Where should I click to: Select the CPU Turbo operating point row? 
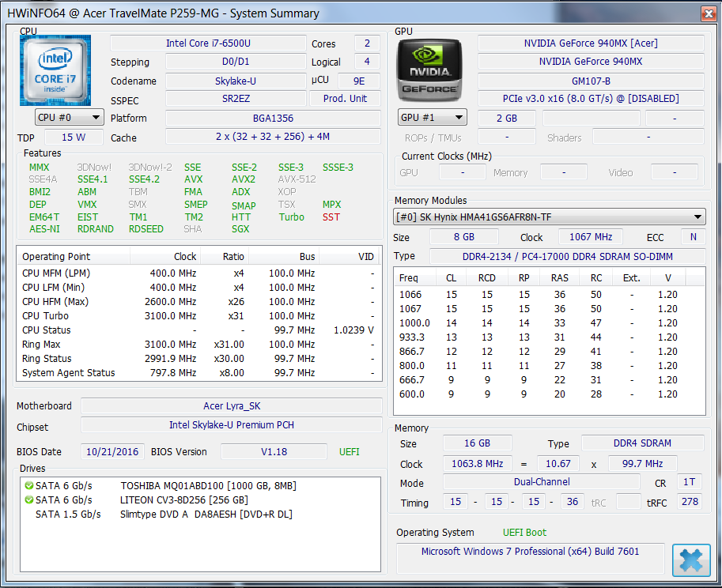[x=199, y=316]
